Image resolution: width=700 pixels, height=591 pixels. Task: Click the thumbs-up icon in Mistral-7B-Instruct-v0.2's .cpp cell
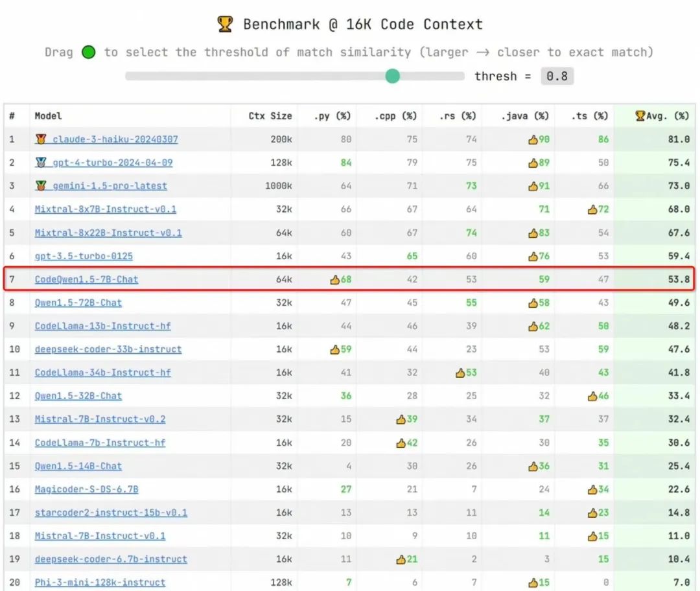pyautogui.click(x=401, y=419)
